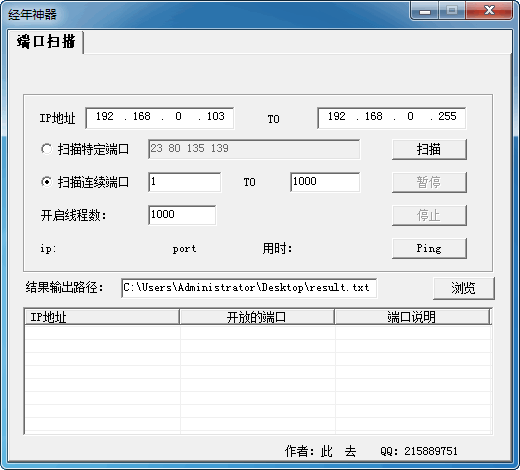This screenshot has width=520, height=470.
Task: Click the 开启线程数 thread count field
Action: click(182, 215)
